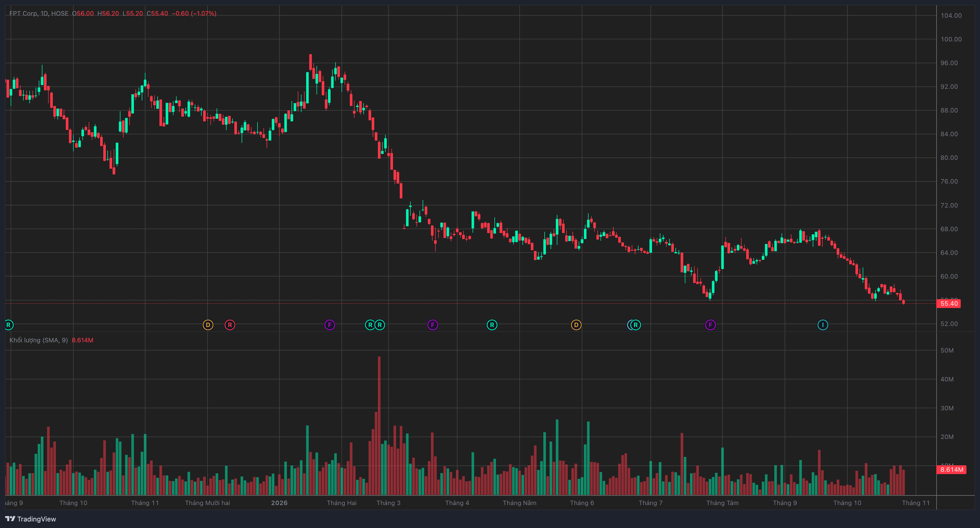The image size is (980, 528).
Task: Click the red 8.614M volume axis label
Action: 952,469
